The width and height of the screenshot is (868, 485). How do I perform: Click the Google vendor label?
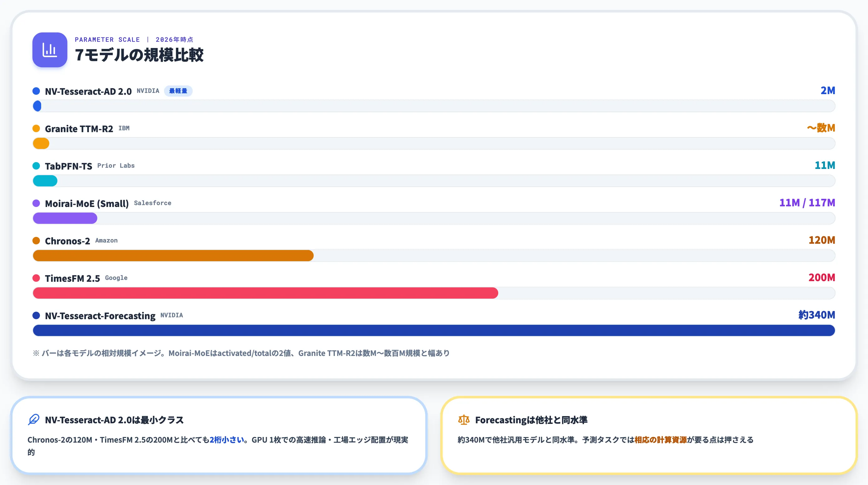click(x=116, y=278)
